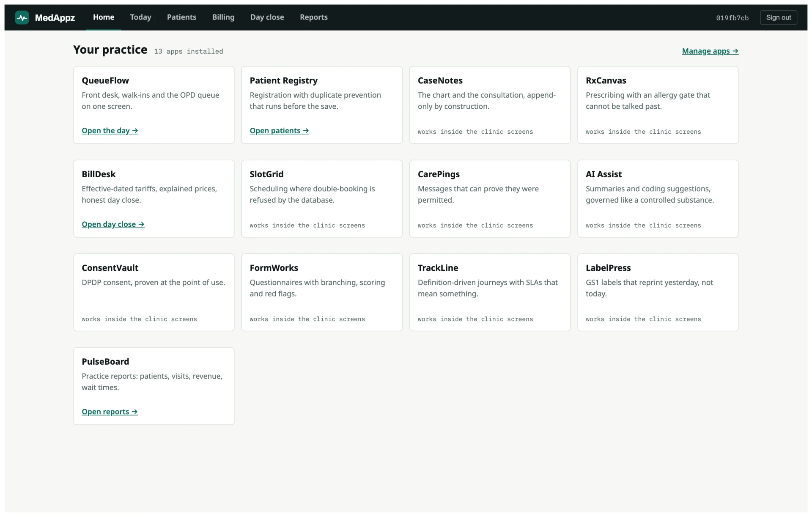Click the TrackLine works inside clinic note

(475, 319)
